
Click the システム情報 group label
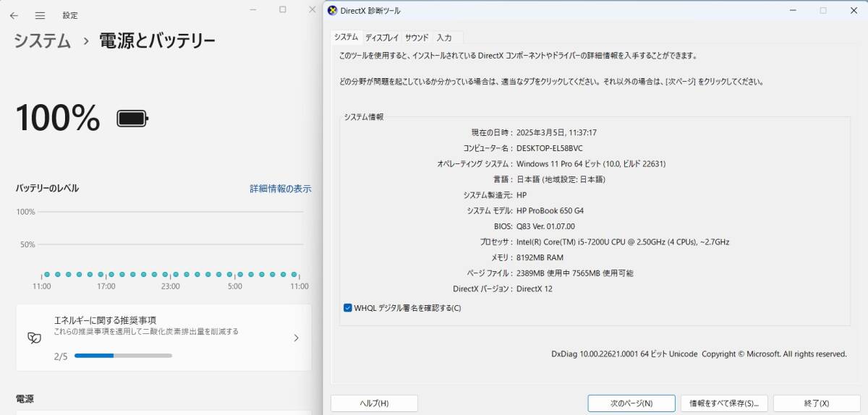point(363,116)
